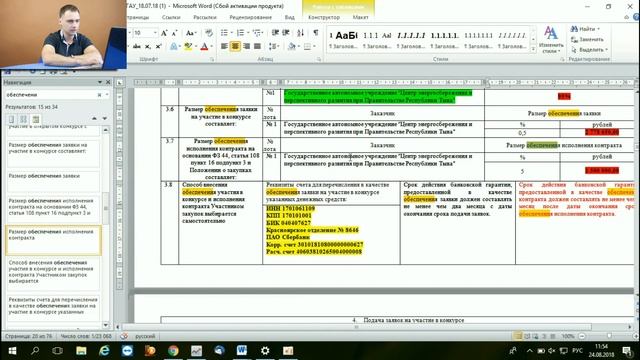Select result 'Способ внесения обеспечения'
This screenshot has height=360, width=640.
pos(53,273)
